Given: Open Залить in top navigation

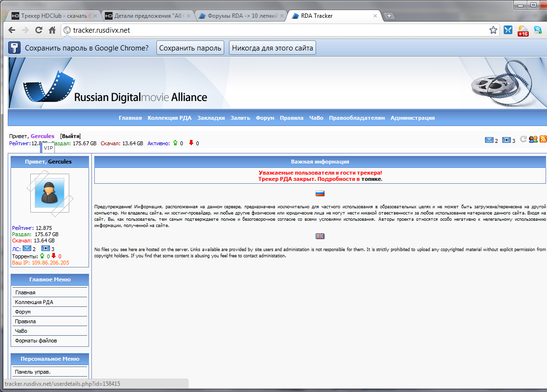Looking at the screenshot, I should click(240, 118).
